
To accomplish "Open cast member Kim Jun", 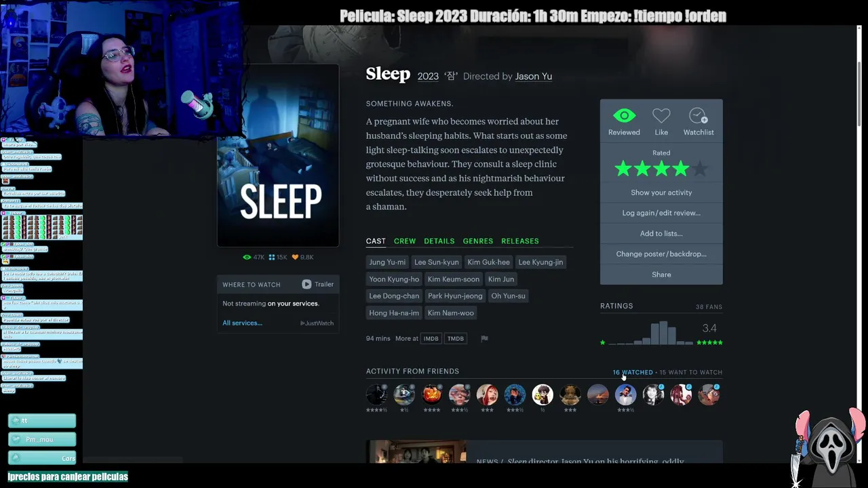I will click(x=501, y=279).
